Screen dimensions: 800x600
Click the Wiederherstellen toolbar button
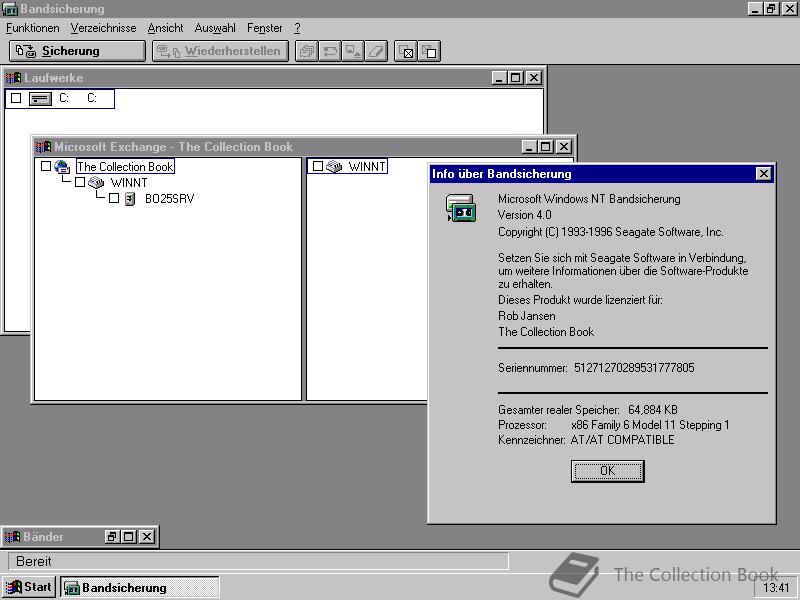pos(220,51)
